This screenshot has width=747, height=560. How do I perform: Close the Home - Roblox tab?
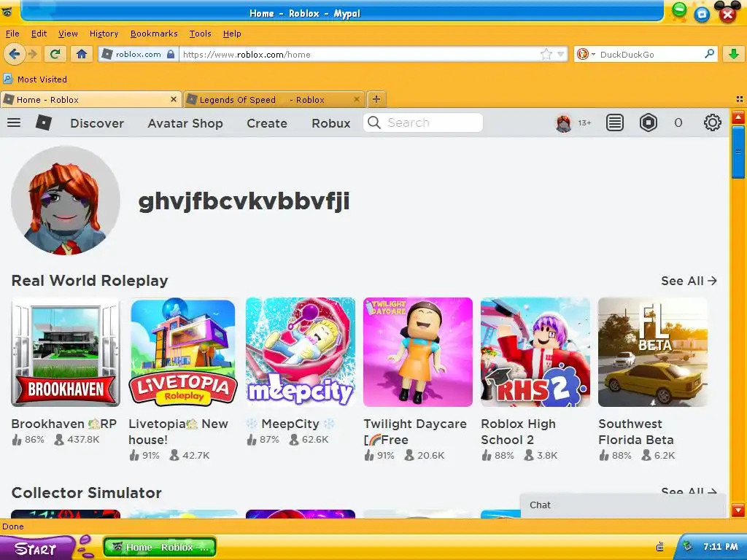click(174, 99)
